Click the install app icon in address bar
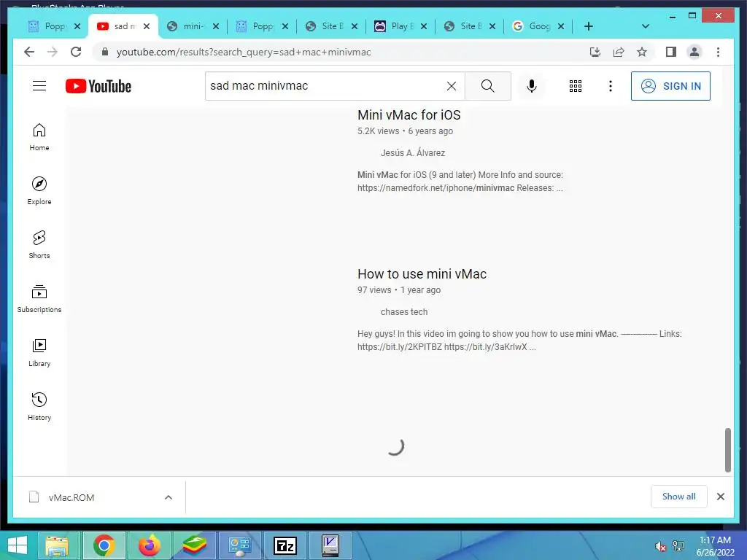The height and width of the screenshot is (560, 747). coord(595,52)
